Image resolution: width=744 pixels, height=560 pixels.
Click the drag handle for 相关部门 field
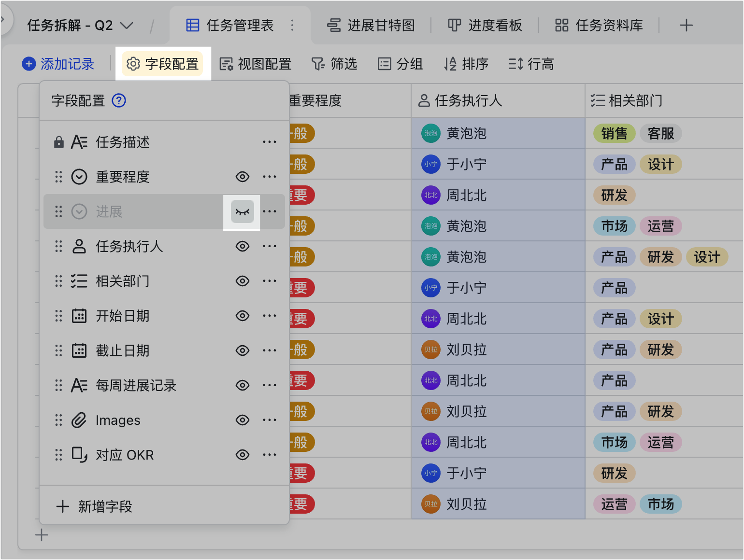pos(58,281)
